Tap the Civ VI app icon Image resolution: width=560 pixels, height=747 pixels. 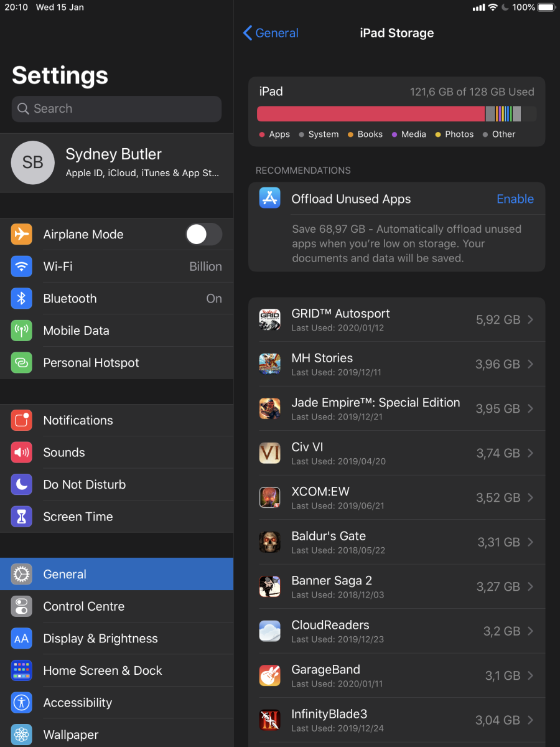[x=270, y=453]
